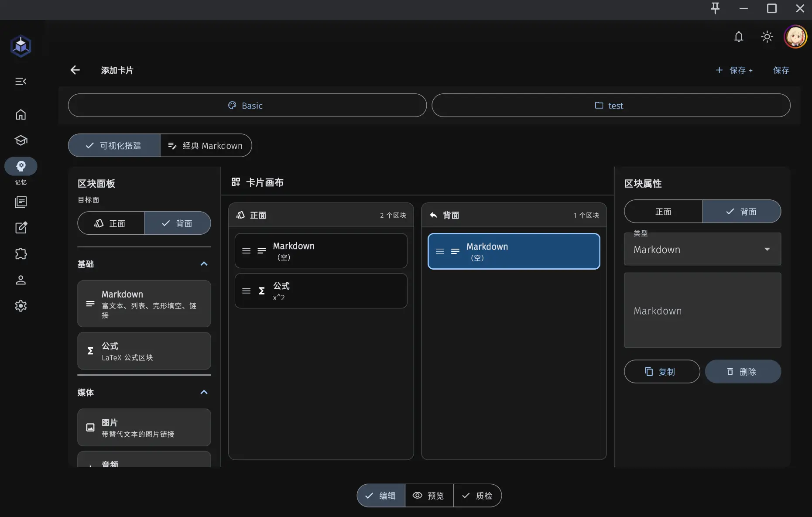812x517 pixels.
Task: Click the Markdown content text field
Action: (702, 311)
